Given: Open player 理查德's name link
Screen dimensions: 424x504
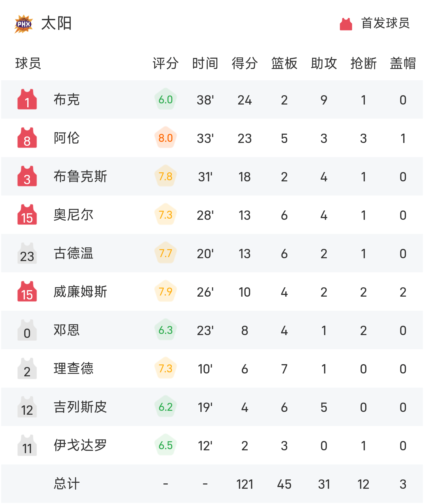Looking at the screenshot, I should coord(73,369).
